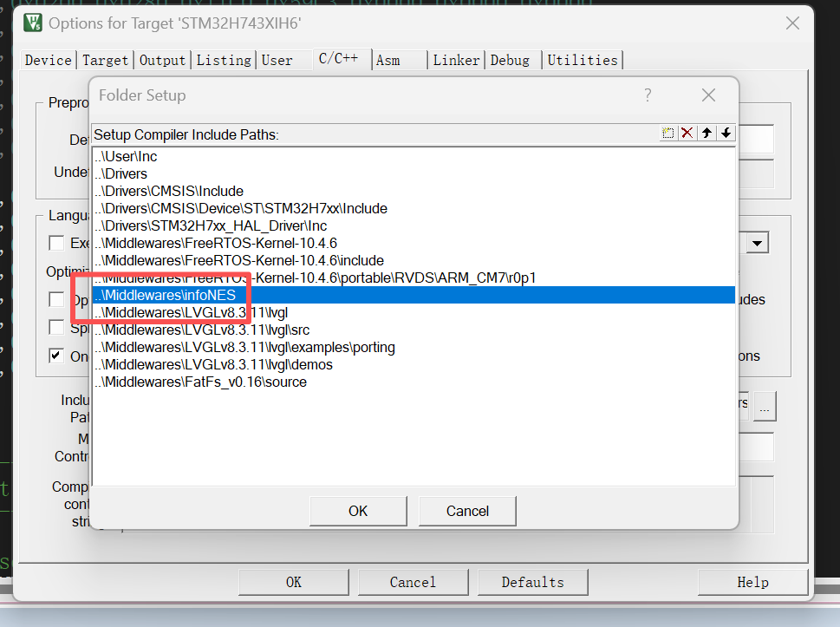Toggle the Sp... checkbox

(56, 327)
